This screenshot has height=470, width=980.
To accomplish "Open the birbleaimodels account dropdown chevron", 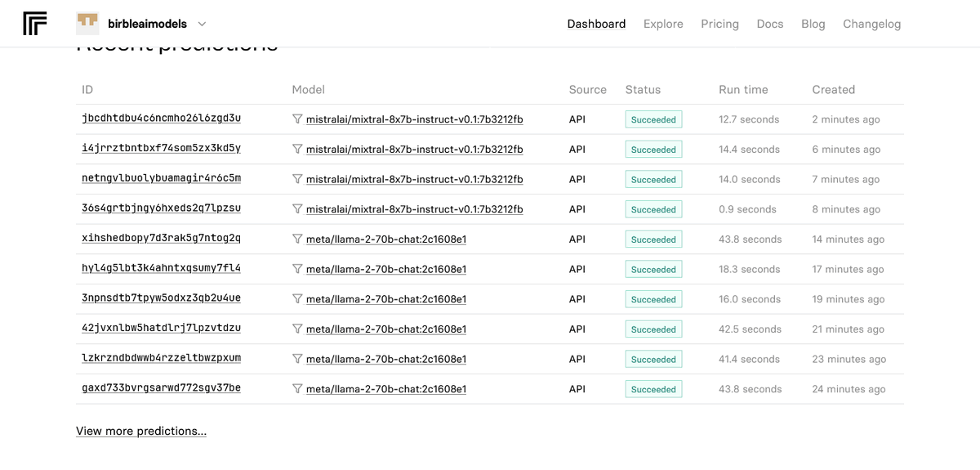I will pos(202,24).
